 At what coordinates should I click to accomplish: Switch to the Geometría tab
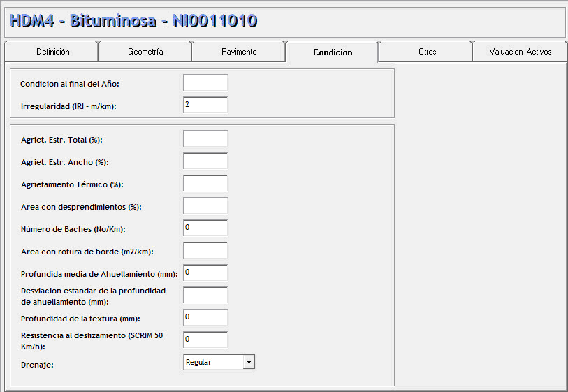[145, 52]
